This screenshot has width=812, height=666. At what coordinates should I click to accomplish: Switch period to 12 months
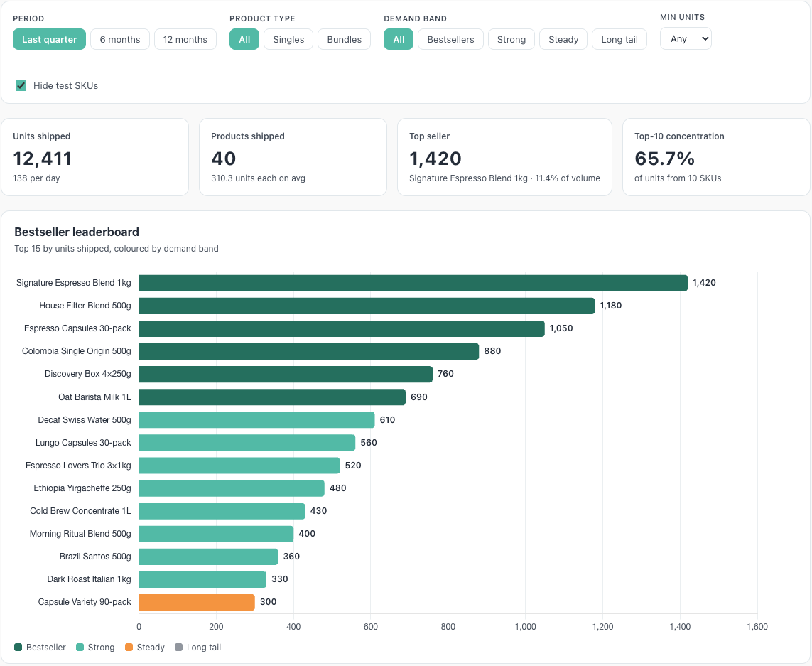(x=185, y=39)
